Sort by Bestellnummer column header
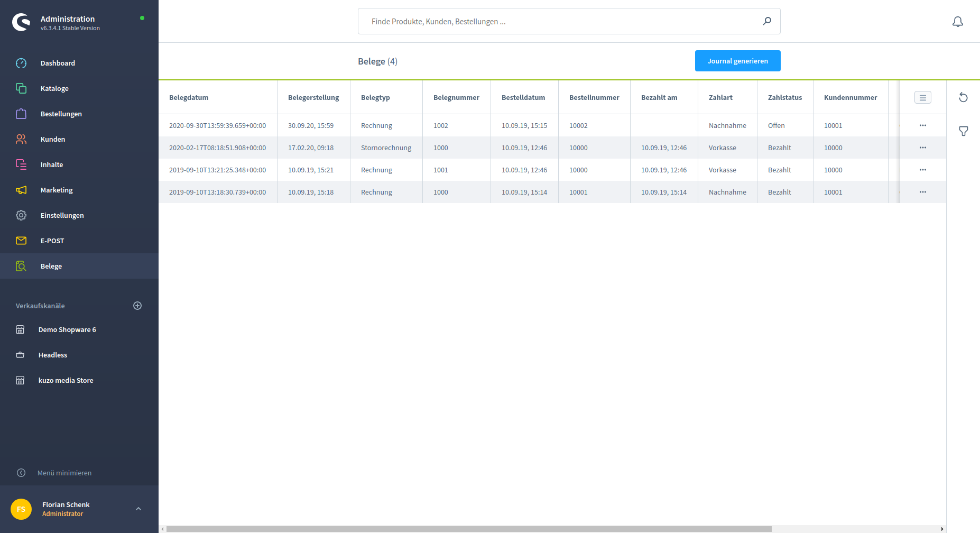The height and width of the screenshot is (533, 980). [x=594, y=97]
